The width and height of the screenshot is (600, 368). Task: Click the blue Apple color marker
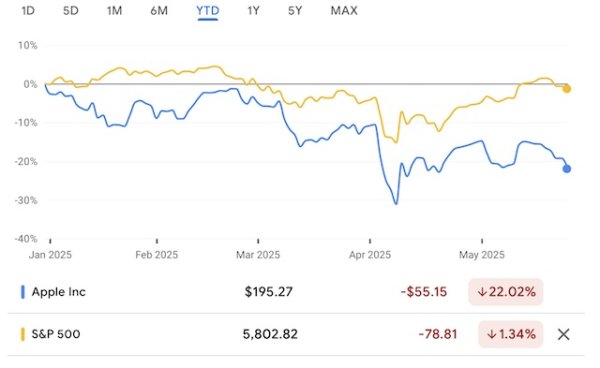pyautogui.click(x=23, y=292)
